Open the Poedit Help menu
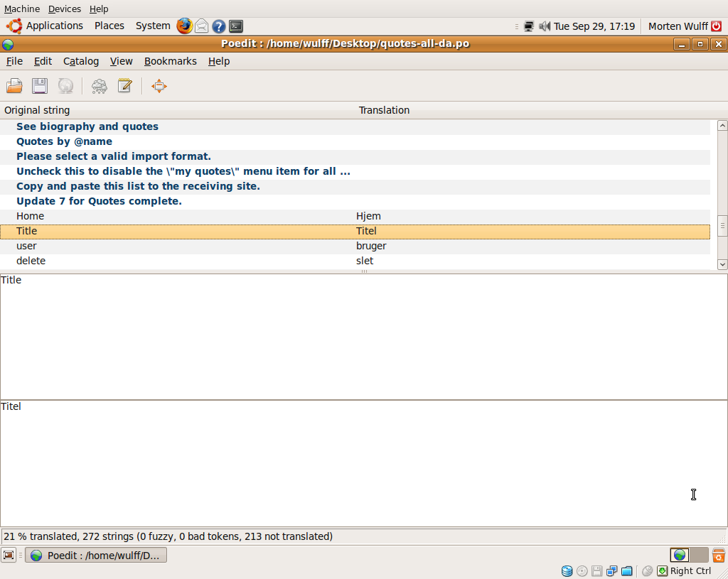This screenshot has height=579, width=728. [x=219, y=61]
